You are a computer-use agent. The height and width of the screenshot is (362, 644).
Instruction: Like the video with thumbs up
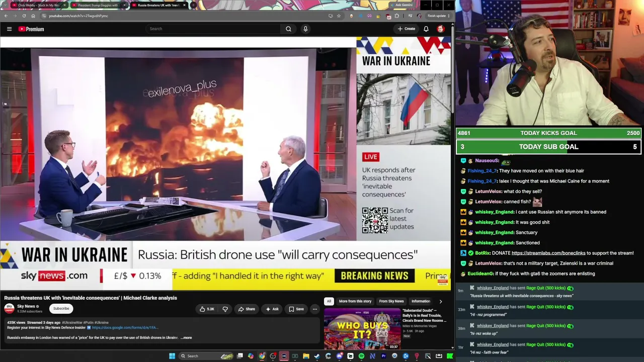coord(207,309)
